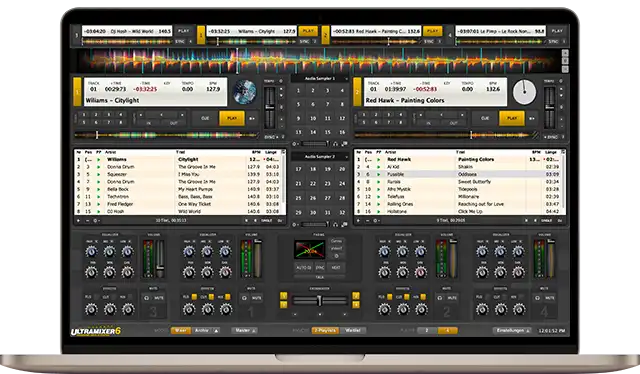Click deck 1 tempo pitch fader
Screen dimensions: 640x374
(x=270, y=107)
